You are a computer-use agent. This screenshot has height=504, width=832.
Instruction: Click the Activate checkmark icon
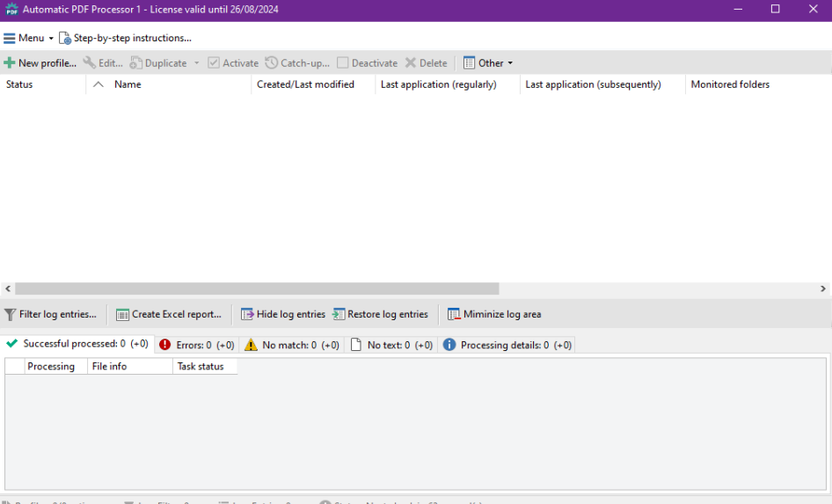(214, 62)
